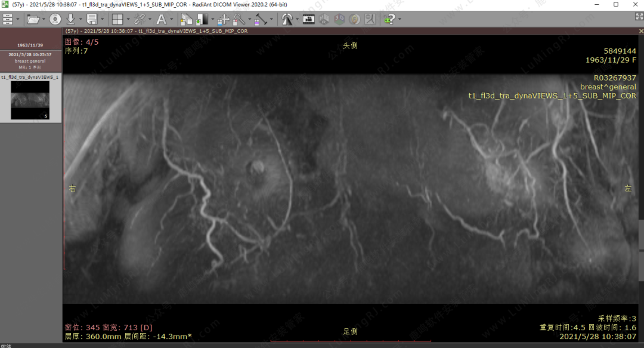Select the zoom magnifier tool

239,19
